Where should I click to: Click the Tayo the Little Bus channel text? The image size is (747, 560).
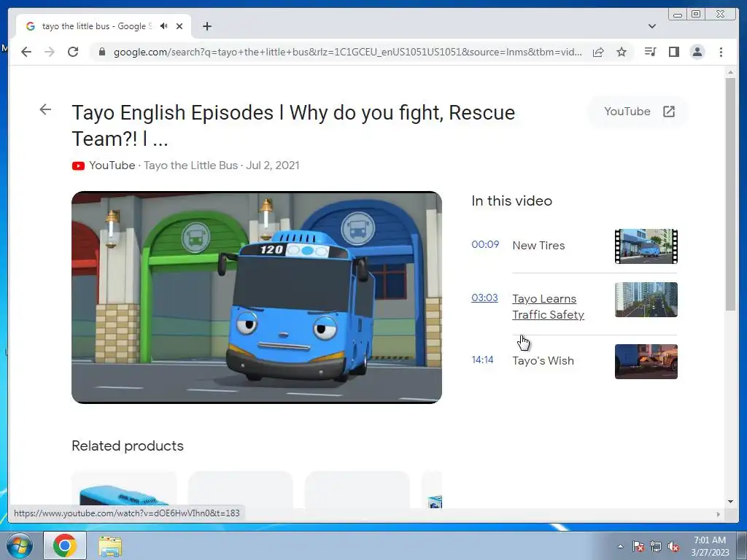(x=190, y=166)
